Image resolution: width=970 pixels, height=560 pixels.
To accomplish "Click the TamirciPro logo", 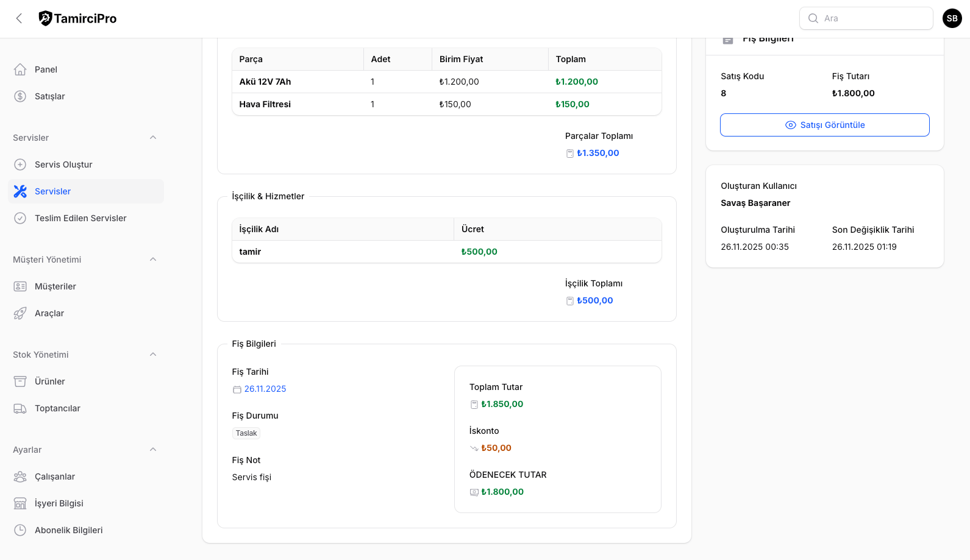I will tap(77, 18).
